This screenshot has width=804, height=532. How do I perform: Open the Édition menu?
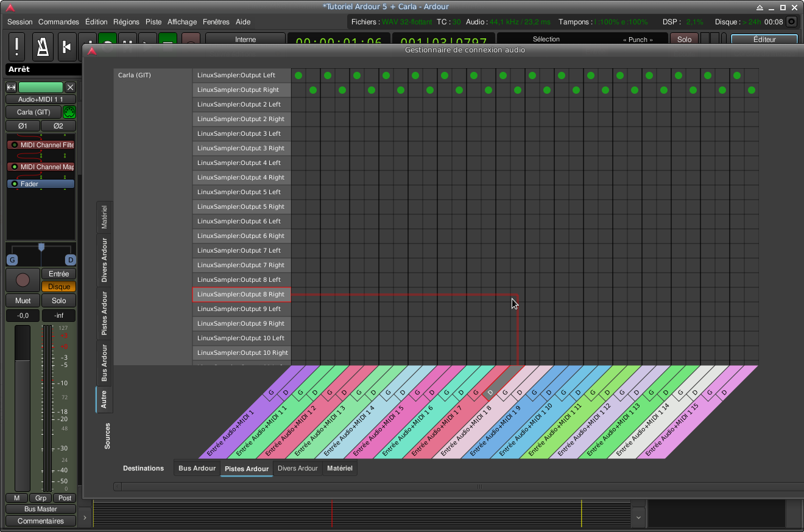[x=96, y=22]
